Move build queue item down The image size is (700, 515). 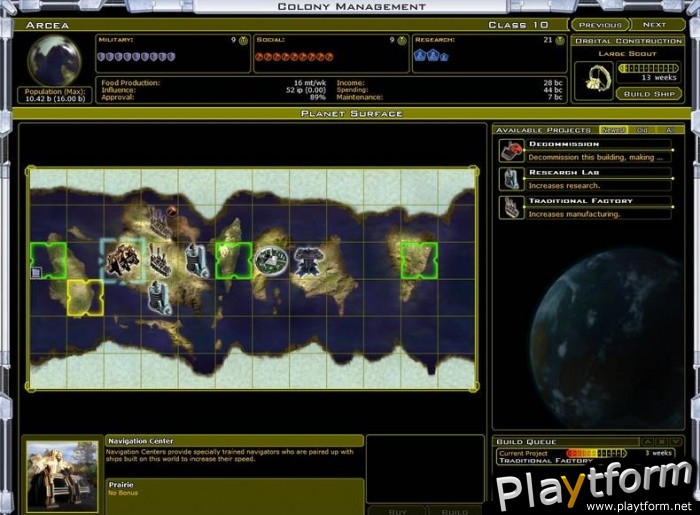coord(676,442)
